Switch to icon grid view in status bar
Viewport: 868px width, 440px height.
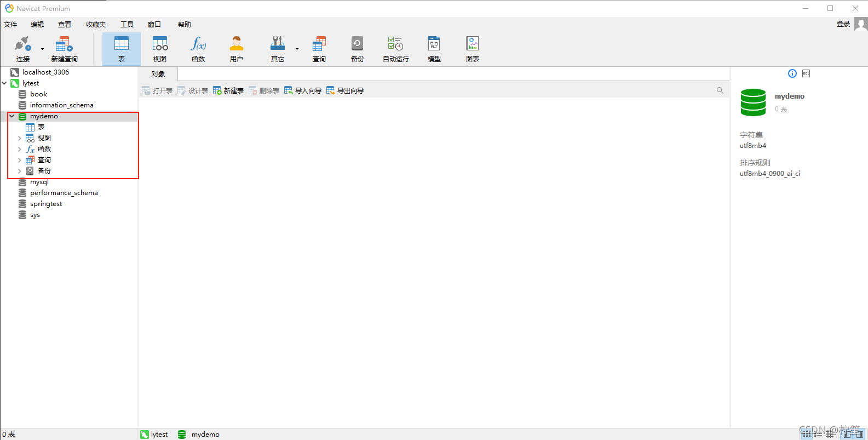[x=807, y=434]
